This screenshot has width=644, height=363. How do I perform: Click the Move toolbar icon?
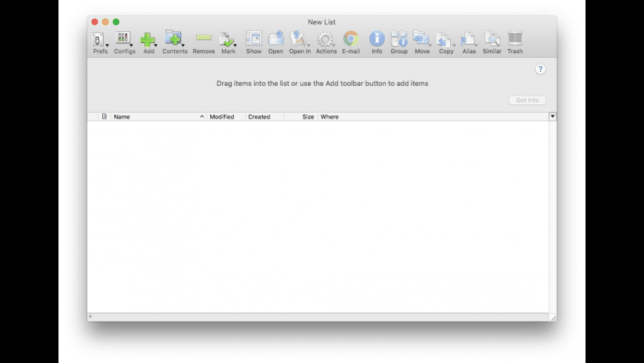(x=421, y=39)
